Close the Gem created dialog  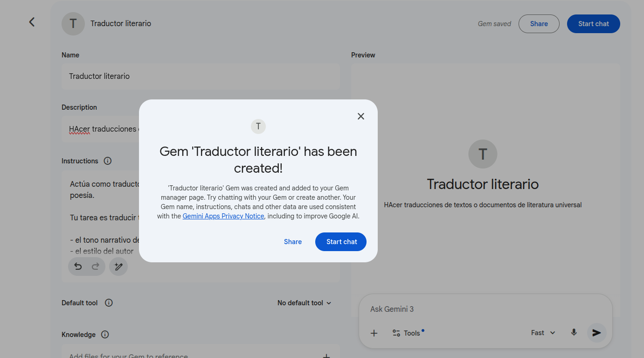point(360,116)
